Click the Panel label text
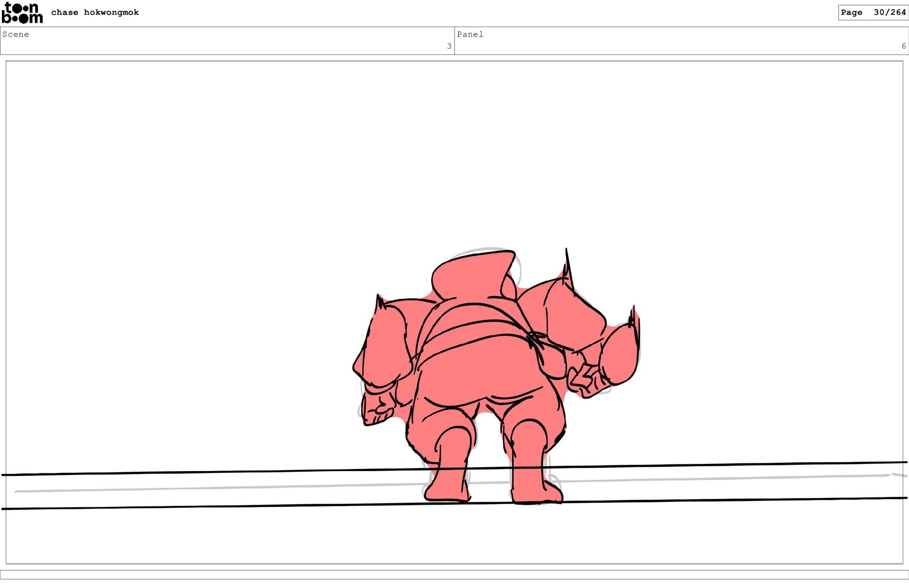This screenshot has height=588, width=909. click(470, 34)
